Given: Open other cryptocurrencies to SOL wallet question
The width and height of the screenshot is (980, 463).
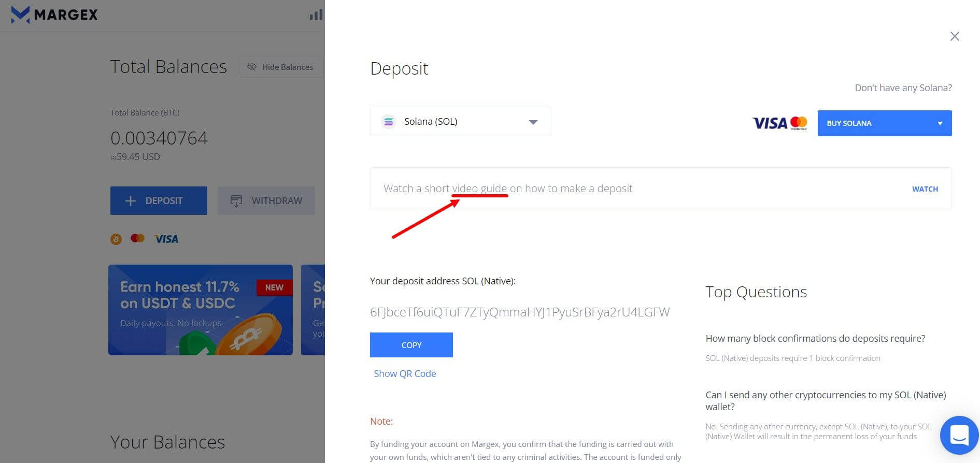Looking at the screenshot, I should 826,401.
